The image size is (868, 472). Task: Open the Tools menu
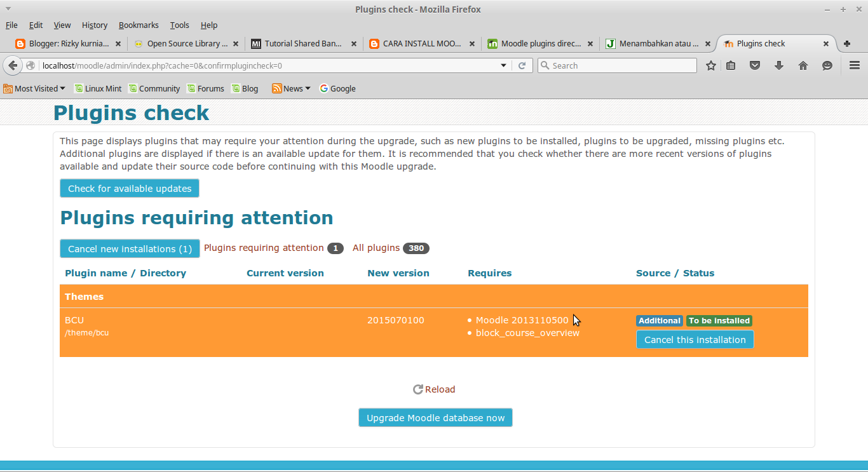coord(179,25)
